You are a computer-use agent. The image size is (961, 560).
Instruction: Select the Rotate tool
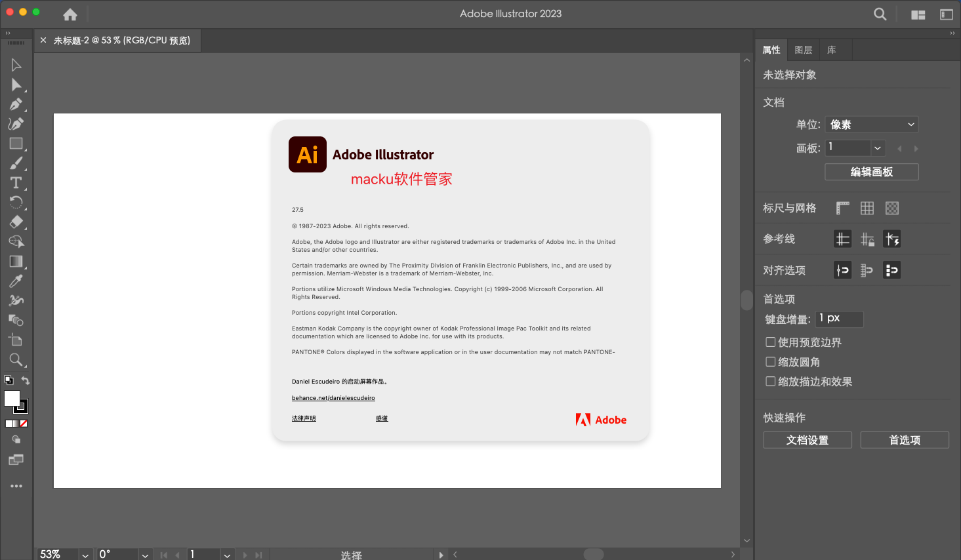[16, 202]
